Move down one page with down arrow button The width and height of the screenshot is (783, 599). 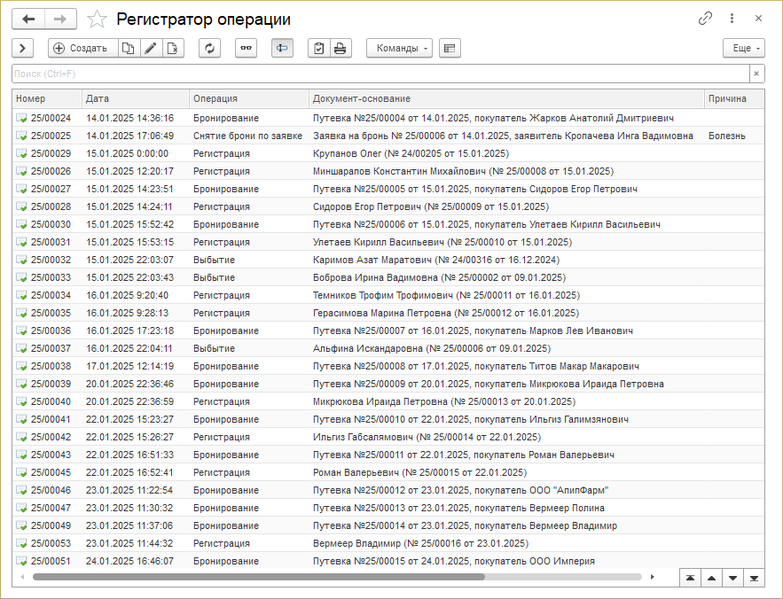coord(733,578)
